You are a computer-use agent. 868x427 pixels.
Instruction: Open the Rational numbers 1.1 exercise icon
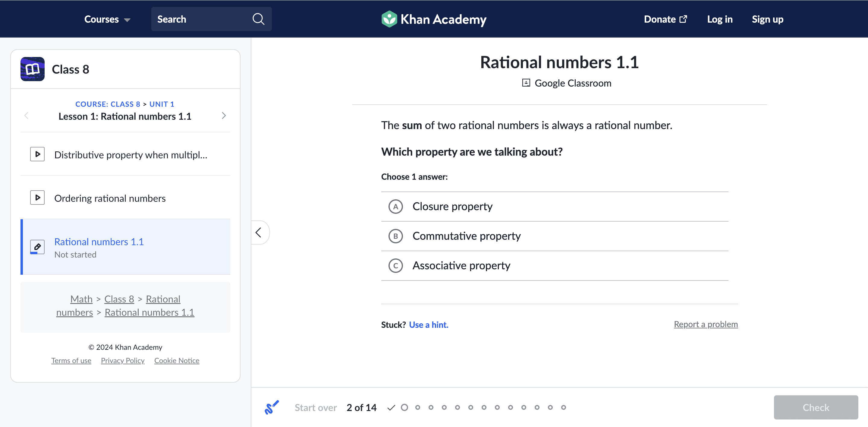37,247
